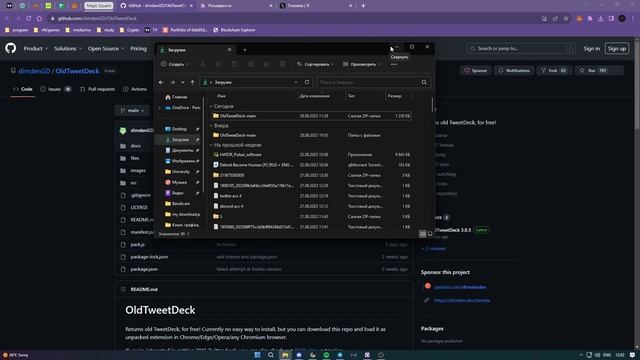Click the rename icon in Explorer toolbar
Viewport: 640px width, 360px height.
coord(251,64)
